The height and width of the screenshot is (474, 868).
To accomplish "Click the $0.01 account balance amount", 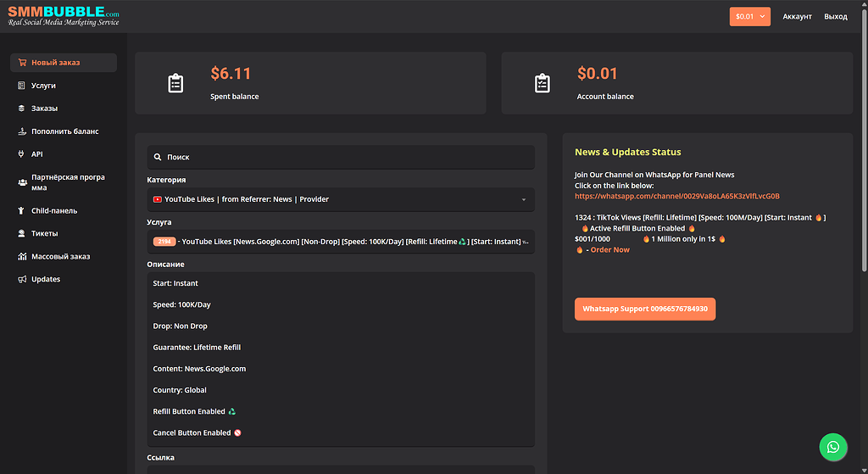I will [x=598, y=74].
